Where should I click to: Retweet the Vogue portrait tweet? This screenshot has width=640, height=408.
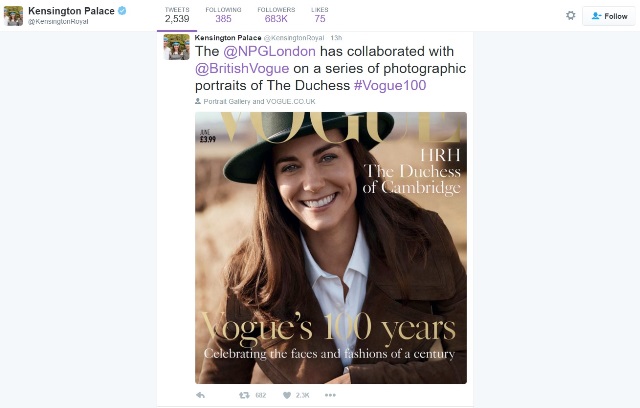(x=243, y=395)
